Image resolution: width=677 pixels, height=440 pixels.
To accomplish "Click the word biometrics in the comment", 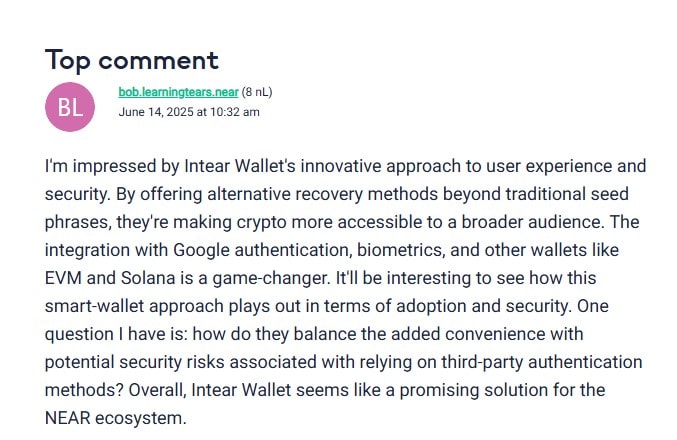I will (401, 250).
